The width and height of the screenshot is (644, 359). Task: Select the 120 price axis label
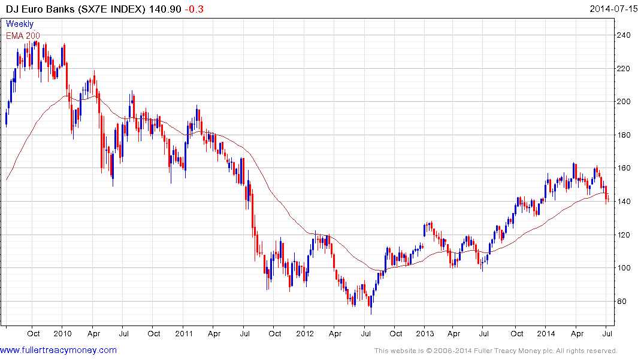pos(624,235)
